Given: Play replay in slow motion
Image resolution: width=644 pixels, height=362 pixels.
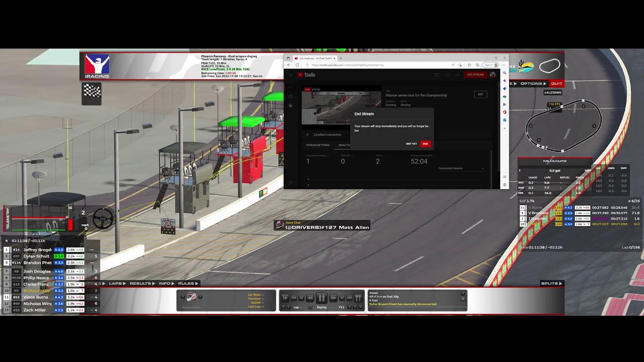Looking at the screenshot, I should (x=285, y=298).
